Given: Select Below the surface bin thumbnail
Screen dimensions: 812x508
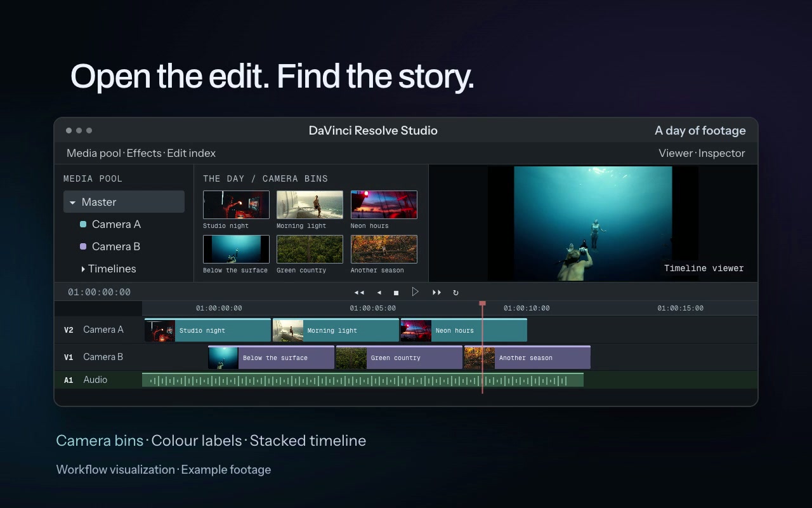Looking at the screenshot, I should click(236, 249).
